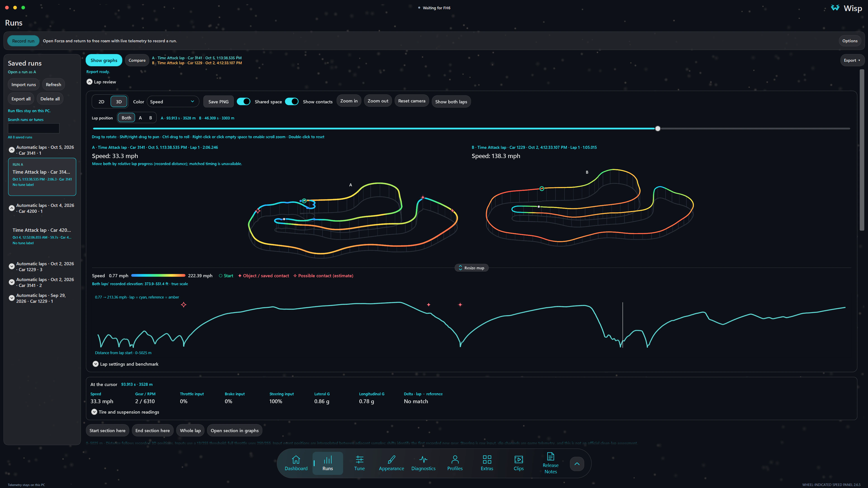Viewport: 868px width, 488px height.
Task: Toggle the Show contacts switch
Action: click(292, 102)
